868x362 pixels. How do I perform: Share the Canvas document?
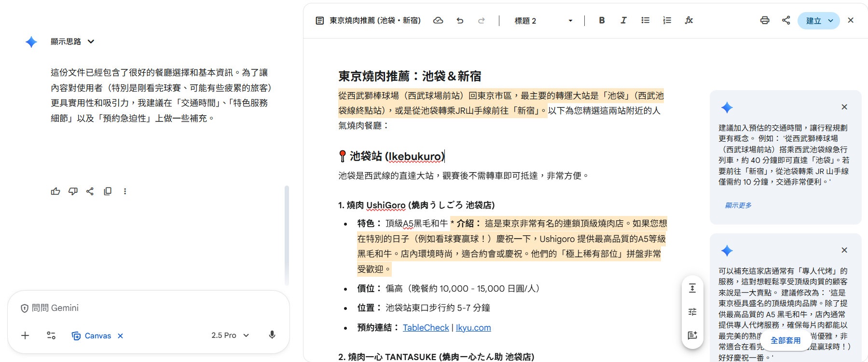coord(786,20)
